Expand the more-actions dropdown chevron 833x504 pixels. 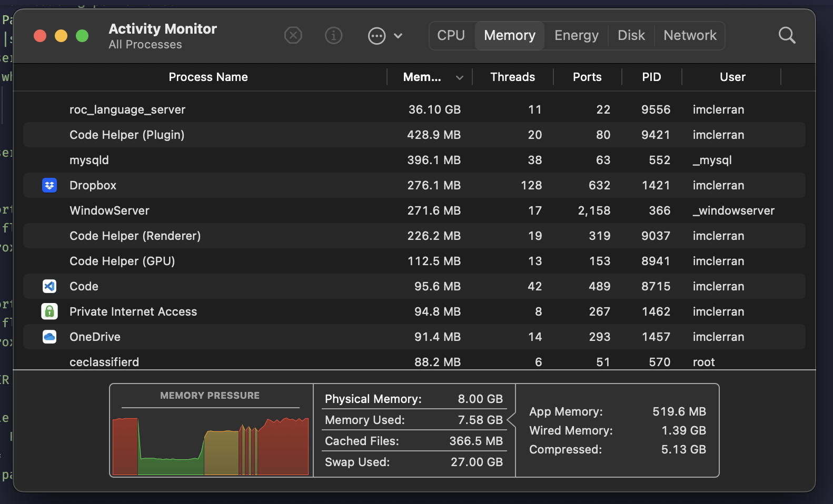pyautogui.click(x=398, y=36)
